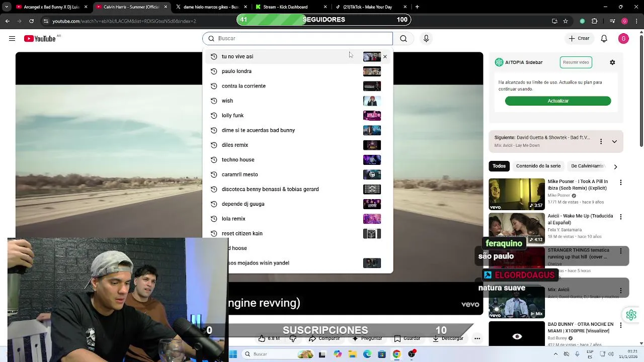Click Resumir video button

(576, 62)
